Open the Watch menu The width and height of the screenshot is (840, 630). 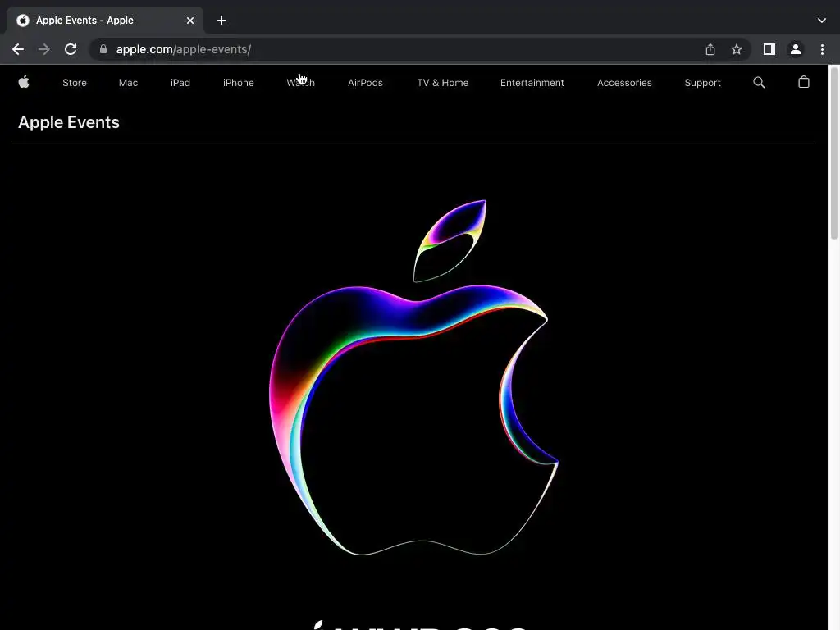tap(300, 83)
